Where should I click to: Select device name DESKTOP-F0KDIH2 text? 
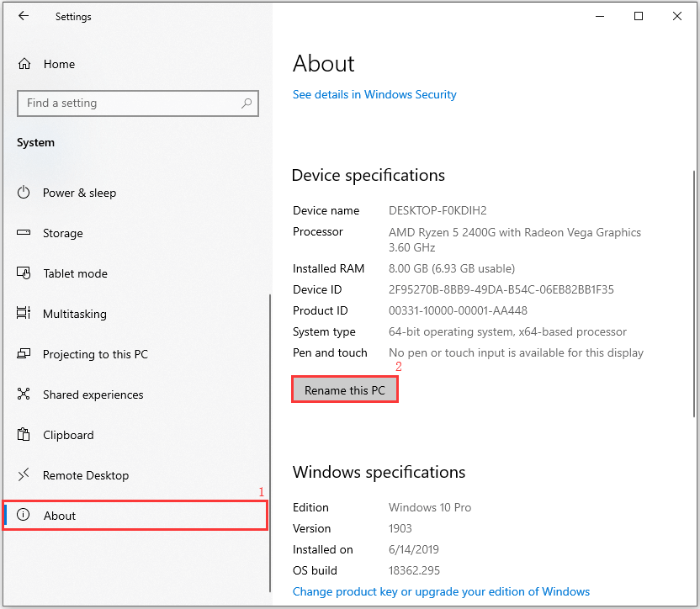(437, 210)
